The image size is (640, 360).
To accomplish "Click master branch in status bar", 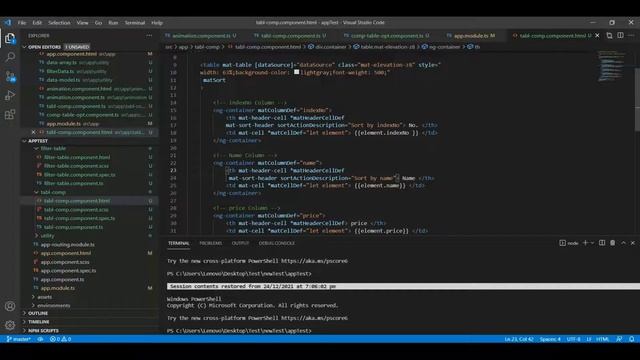I will click(x=18, y=339).
